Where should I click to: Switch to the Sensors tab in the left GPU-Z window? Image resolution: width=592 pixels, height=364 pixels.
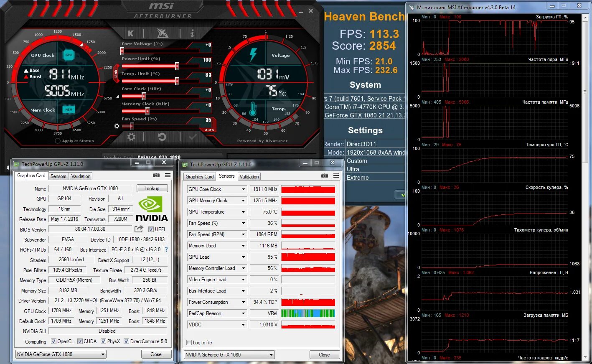tap(58, 176)
